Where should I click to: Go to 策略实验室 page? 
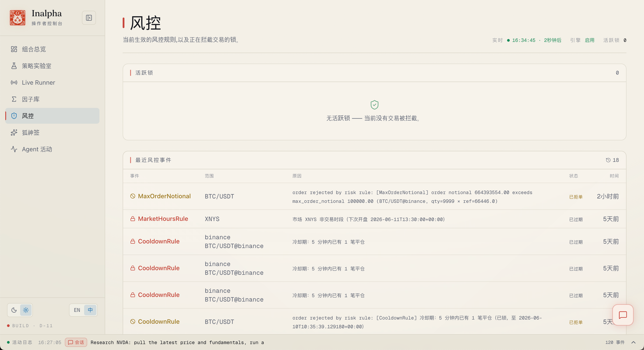[x=52, y=66]
